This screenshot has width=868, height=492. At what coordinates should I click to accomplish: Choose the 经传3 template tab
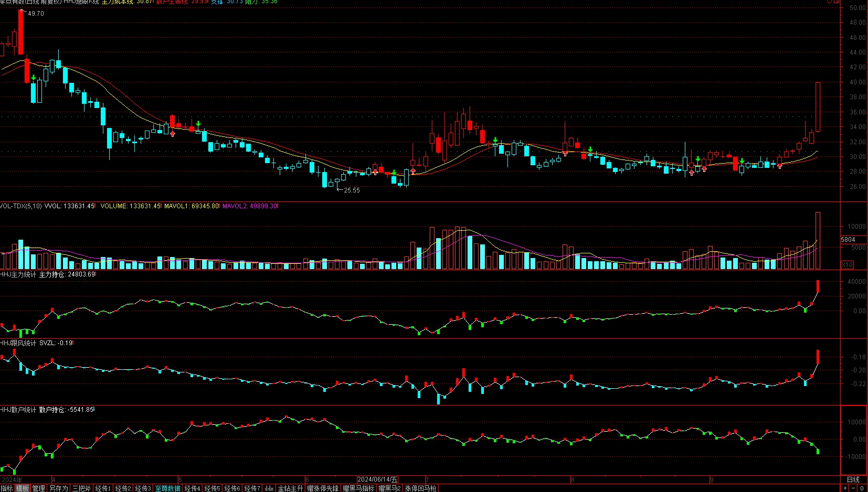click(x=143, y=488)
